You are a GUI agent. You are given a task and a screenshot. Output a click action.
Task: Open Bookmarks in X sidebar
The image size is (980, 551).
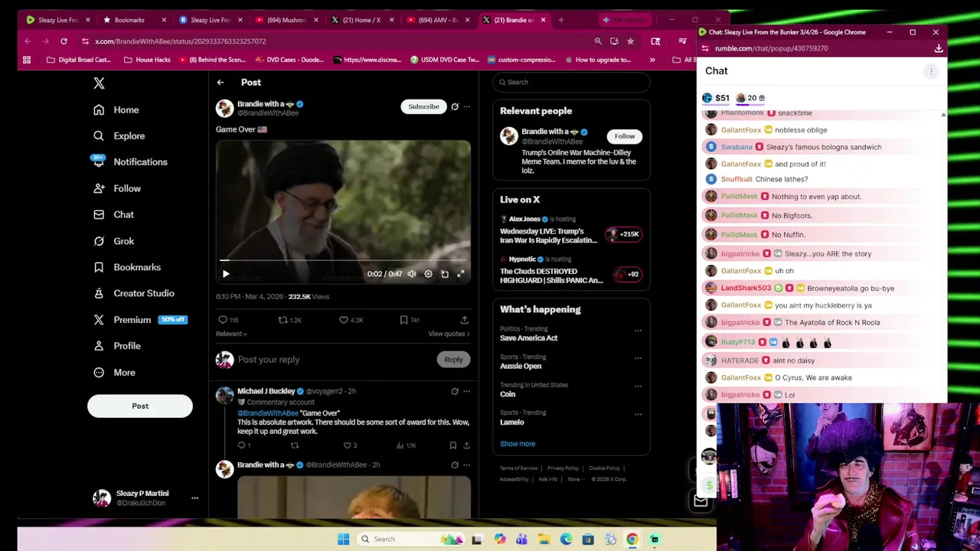(127, 267)
